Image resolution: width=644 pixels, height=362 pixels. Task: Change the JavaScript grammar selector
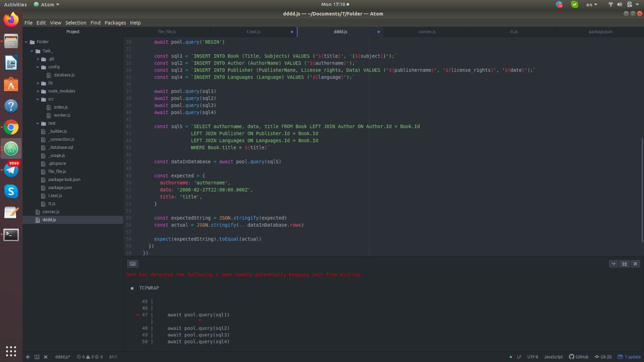553,357
